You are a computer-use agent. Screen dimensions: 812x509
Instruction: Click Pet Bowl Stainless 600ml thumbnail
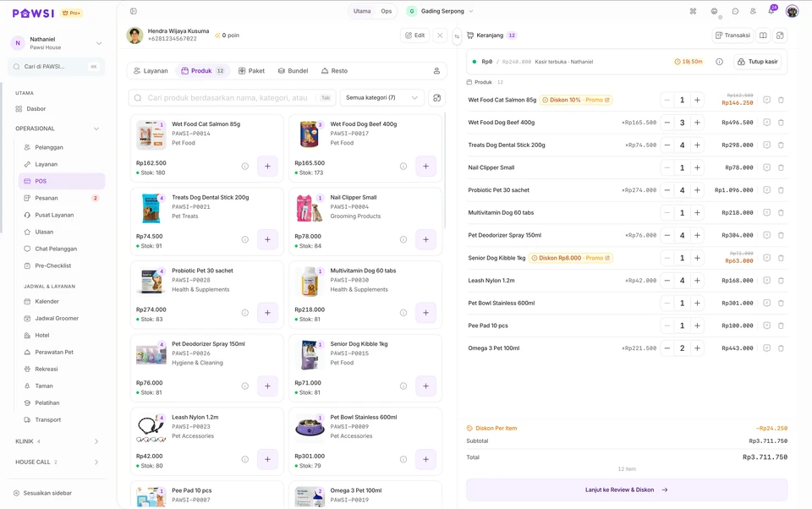click(310, 428)
